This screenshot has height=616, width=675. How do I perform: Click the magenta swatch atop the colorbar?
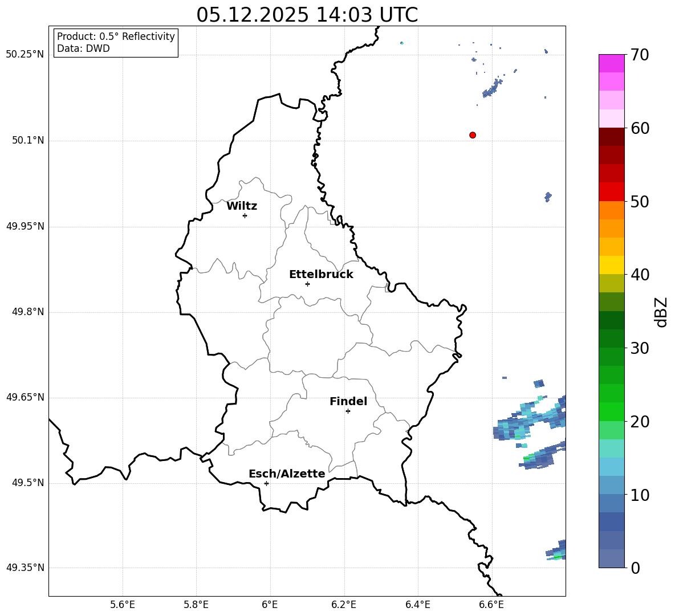pos(611,63)
